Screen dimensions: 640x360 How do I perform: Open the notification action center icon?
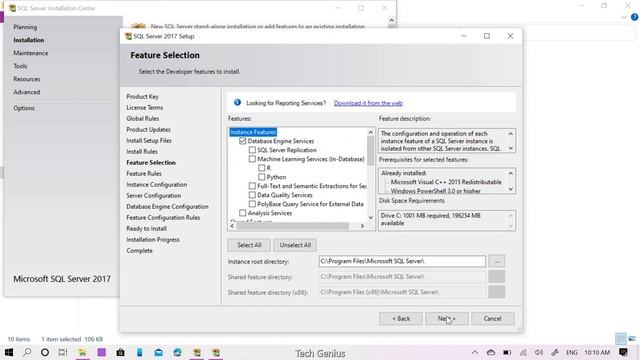click(x=623, y=352)
